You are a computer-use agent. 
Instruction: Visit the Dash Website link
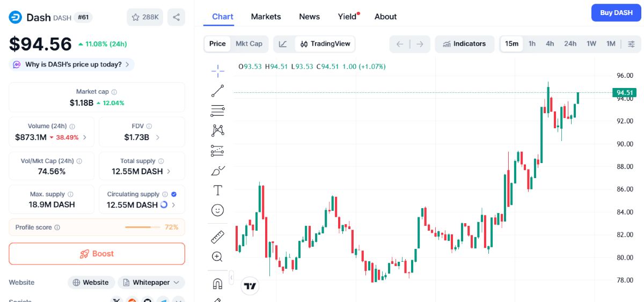pyautogui.click(x=91, y=283)
